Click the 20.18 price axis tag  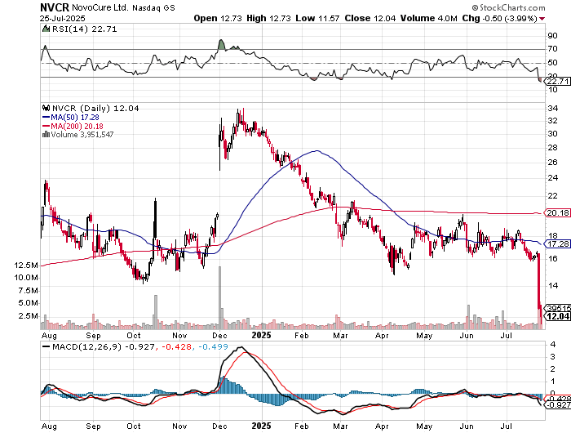557,213
